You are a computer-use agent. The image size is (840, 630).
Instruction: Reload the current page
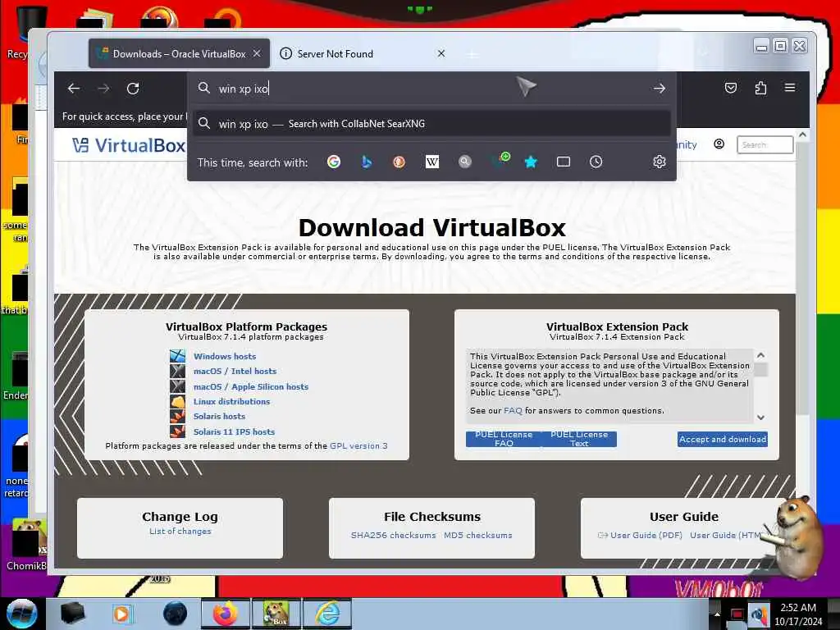(x=133, y=89)
